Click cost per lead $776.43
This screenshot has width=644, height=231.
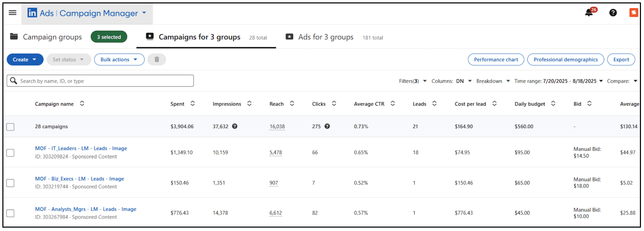coord(464,213)
